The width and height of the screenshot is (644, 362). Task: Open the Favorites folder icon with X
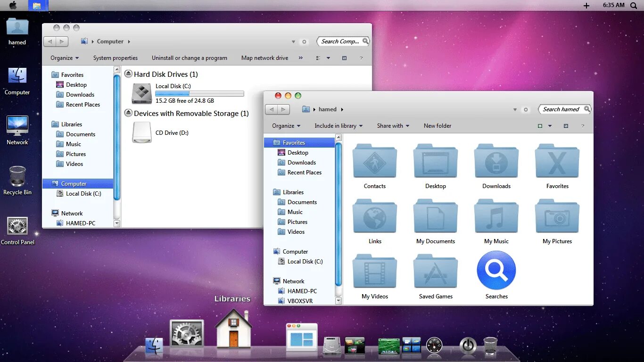(557, 161)
